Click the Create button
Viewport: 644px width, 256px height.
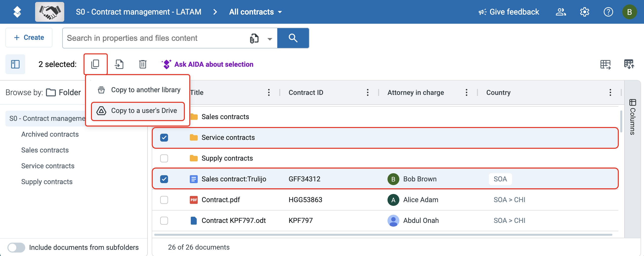coord(29,38)
